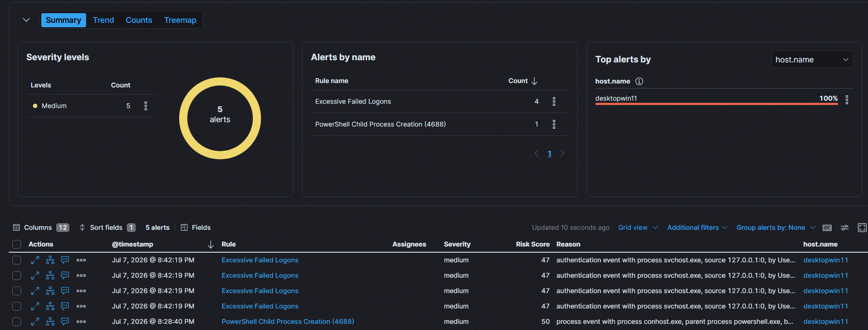Select all alerts with header checkbox
Screen dimensions: 868x330
[17, 244]
